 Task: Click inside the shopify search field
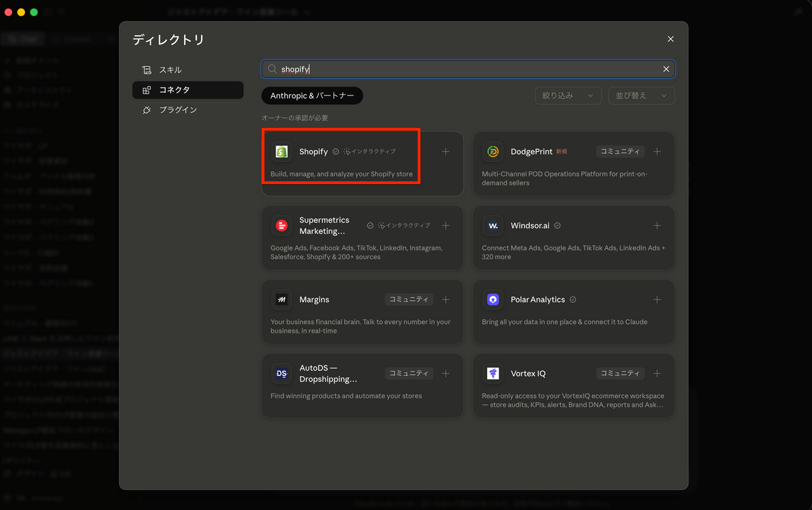(468, 69)
